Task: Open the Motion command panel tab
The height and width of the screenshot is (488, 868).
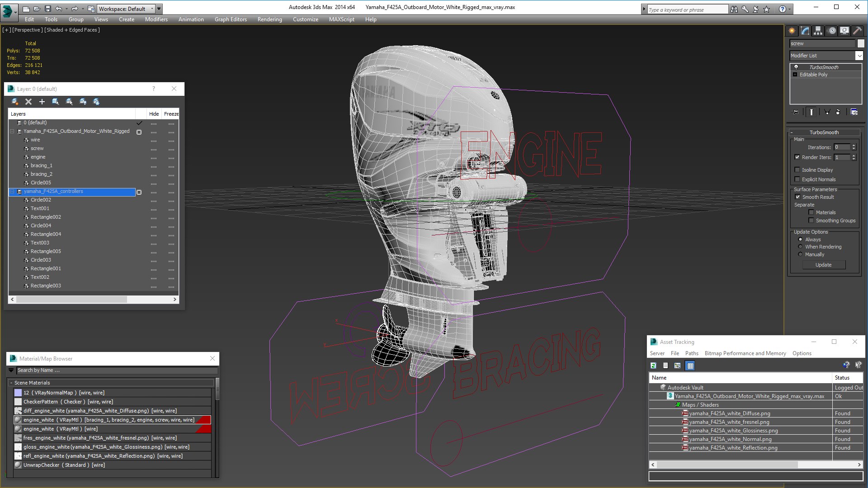Action: coord(832,31)
